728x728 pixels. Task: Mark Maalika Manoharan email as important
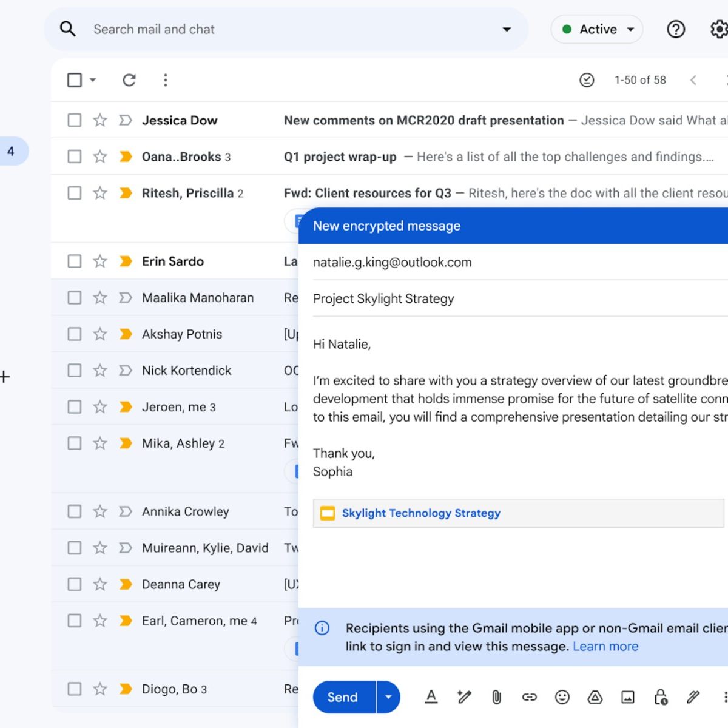(x=126, y=298)
